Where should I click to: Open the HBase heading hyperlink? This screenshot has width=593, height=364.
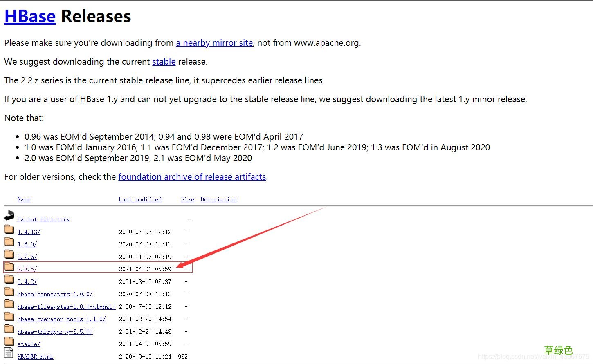coord(29,16)
